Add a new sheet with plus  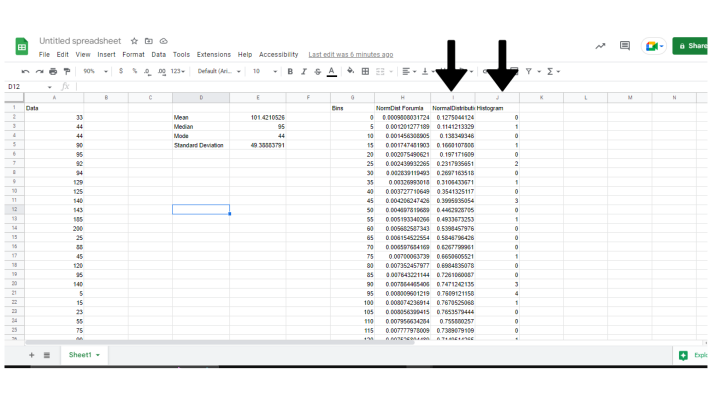[x=31, y=355]
